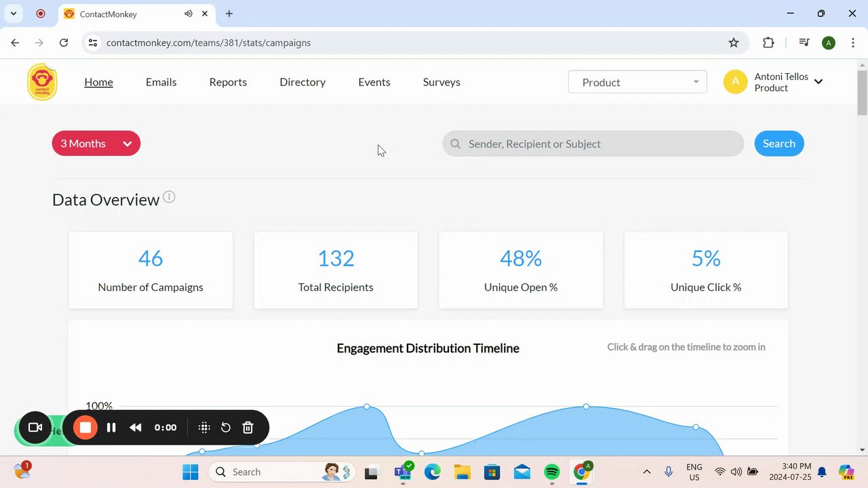Mute the tab using the speaker icon

189,14
